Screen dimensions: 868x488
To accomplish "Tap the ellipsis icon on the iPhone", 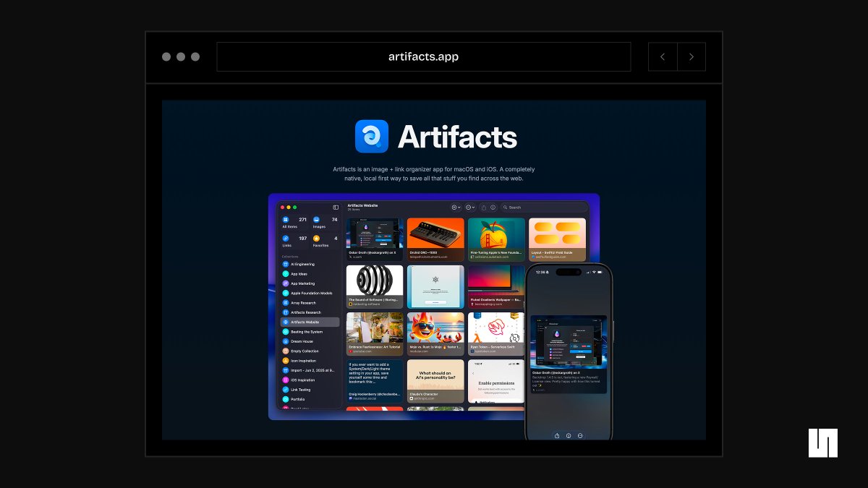I will pos(580,435).
